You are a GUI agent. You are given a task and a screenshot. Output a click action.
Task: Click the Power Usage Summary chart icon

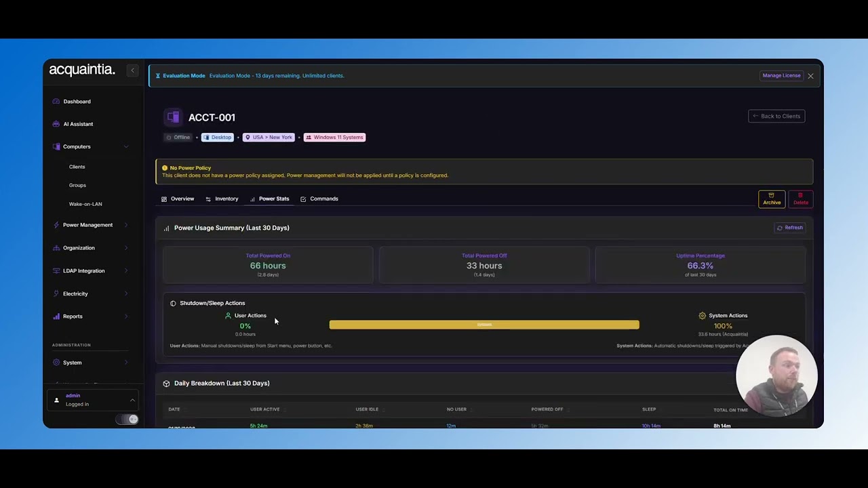[166, 228]
